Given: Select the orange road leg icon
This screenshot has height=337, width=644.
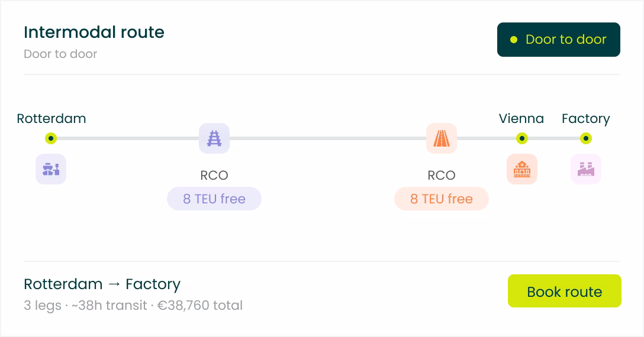Looking at the screenshot, I should point(442,138).
